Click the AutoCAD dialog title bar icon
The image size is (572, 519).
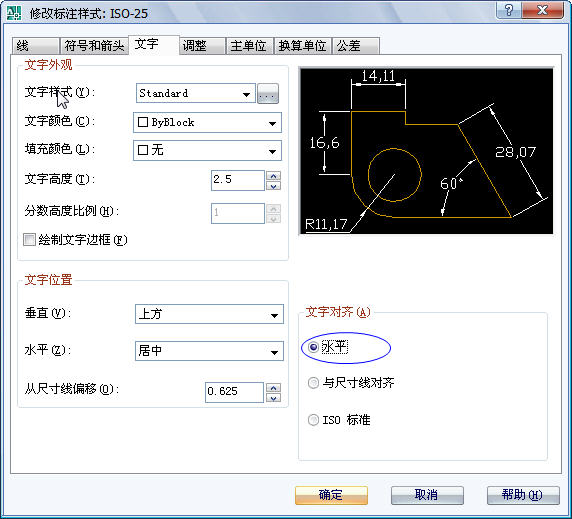14,13
